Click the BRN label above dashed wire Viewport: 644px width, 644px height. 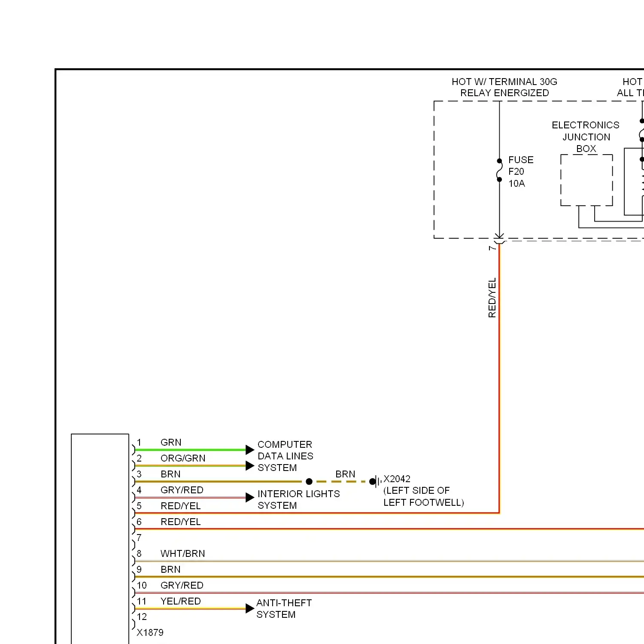pos(345,474)
